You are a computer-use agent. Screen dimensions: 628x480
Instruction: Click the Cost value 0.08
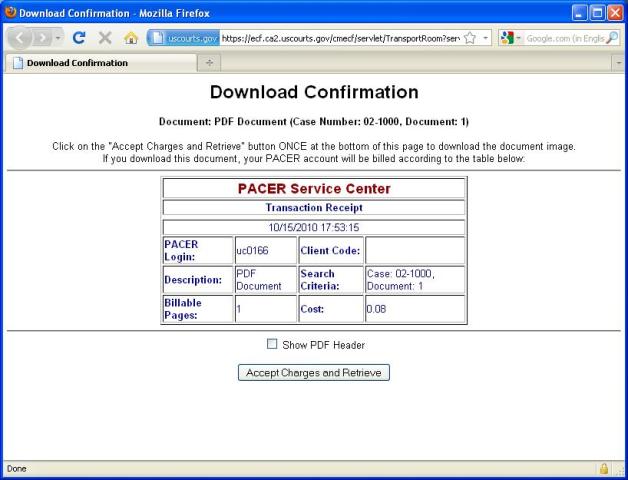point(376,309)
